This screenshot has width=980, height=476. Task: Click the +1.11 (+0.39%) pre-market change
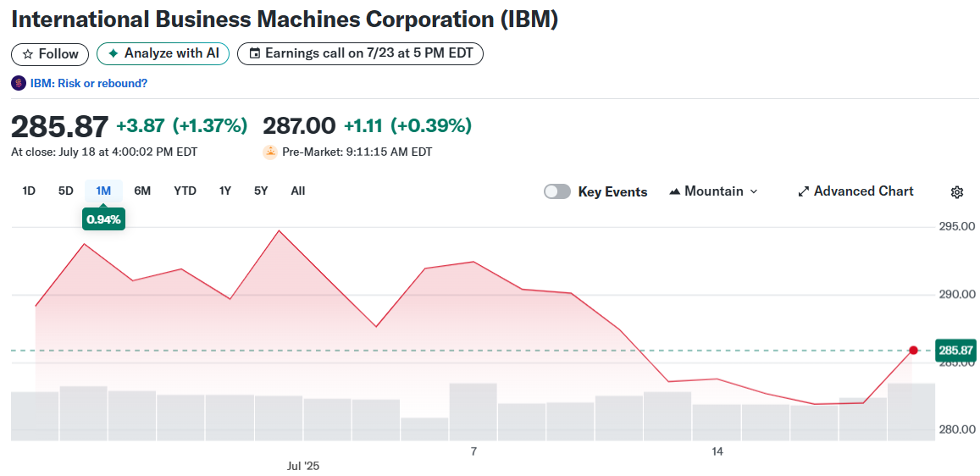407,126
